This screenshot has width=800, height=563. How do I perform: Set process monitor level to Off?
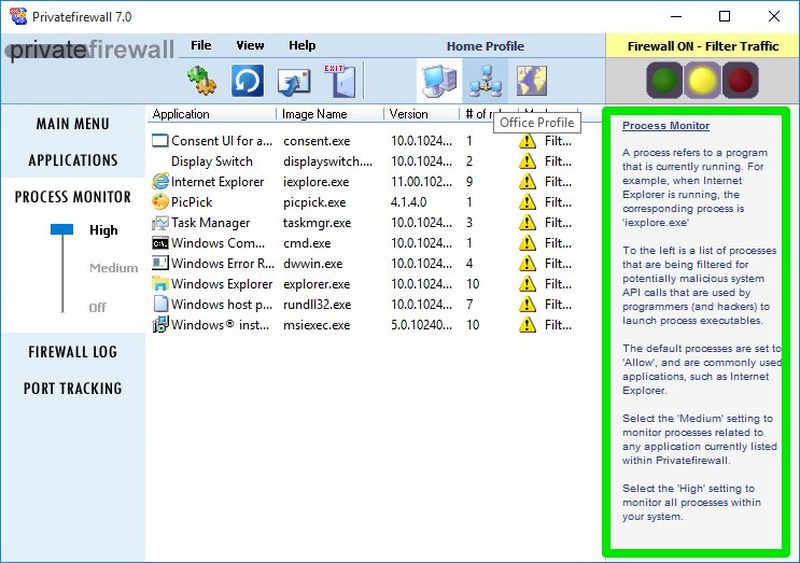(97, 308)
